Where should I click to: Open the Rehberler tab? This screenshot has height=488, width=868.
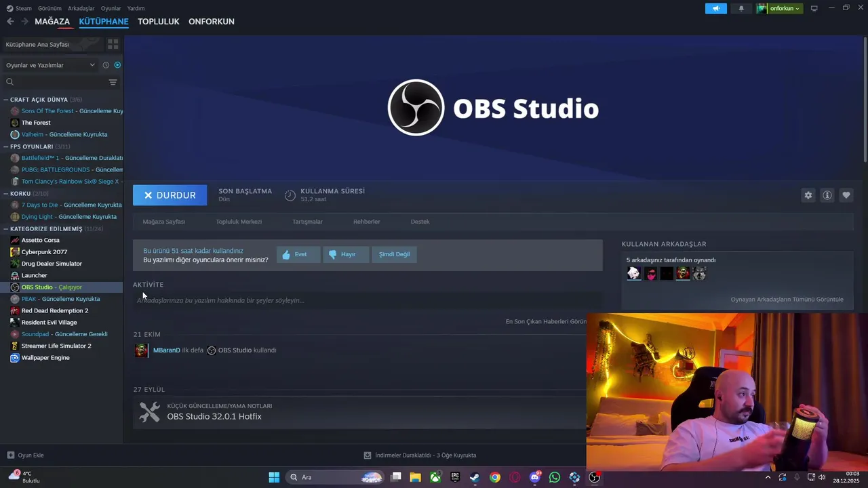[x=367, y=222]
